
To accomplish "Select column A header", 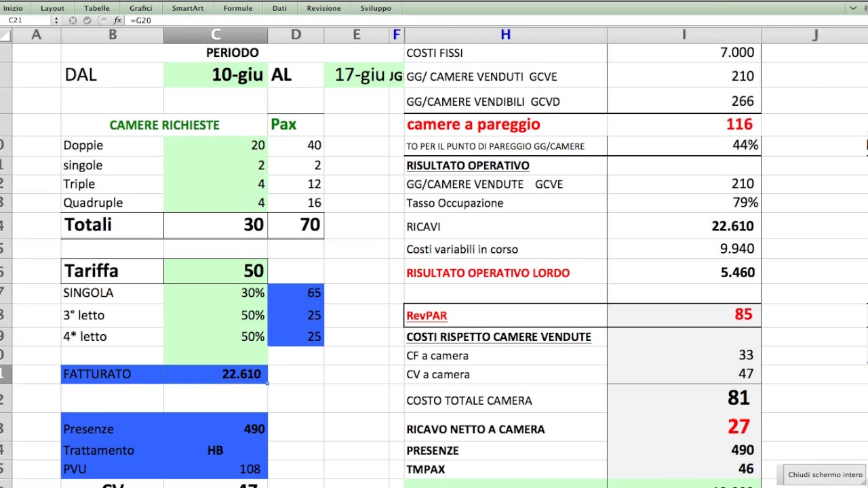I will pos(36,35).
